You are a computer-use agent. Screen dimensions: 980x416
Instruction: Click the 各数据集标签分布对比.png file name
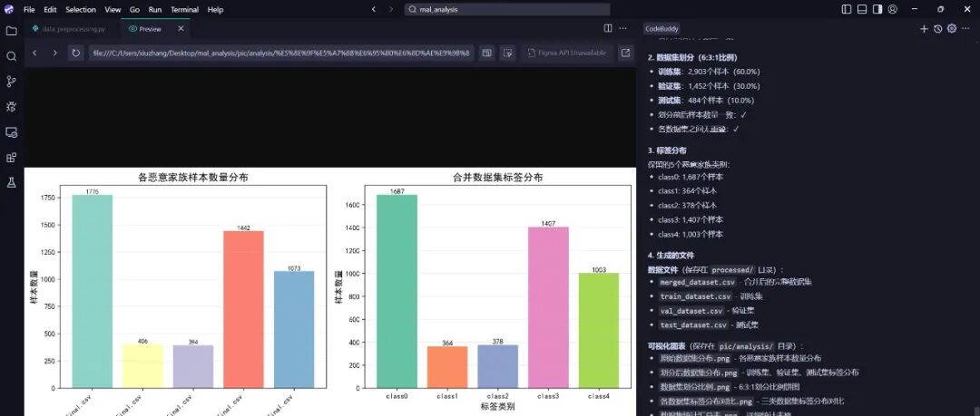706,401
